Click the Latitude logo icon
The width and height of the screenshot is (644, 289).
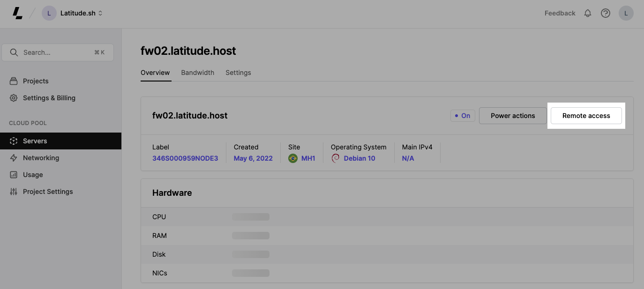[17, 13]
